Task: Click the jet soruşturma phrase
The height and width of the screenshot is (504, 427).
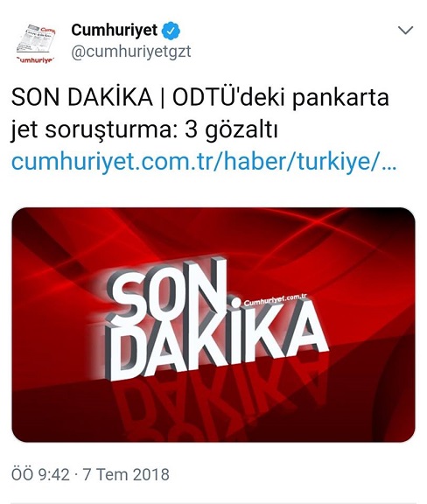Action: coord(94,131)
